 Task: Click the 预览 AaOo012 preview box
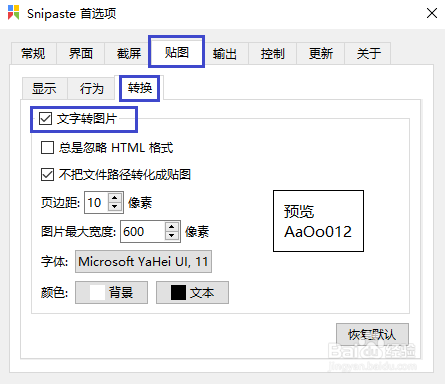(x=318, y=221)
